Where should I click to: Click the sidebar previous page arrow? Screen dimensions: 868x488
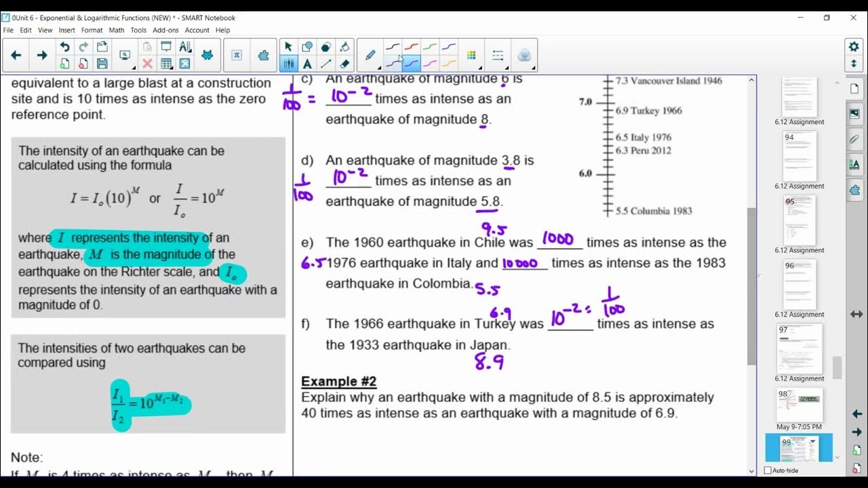click(x=856, y=413)
